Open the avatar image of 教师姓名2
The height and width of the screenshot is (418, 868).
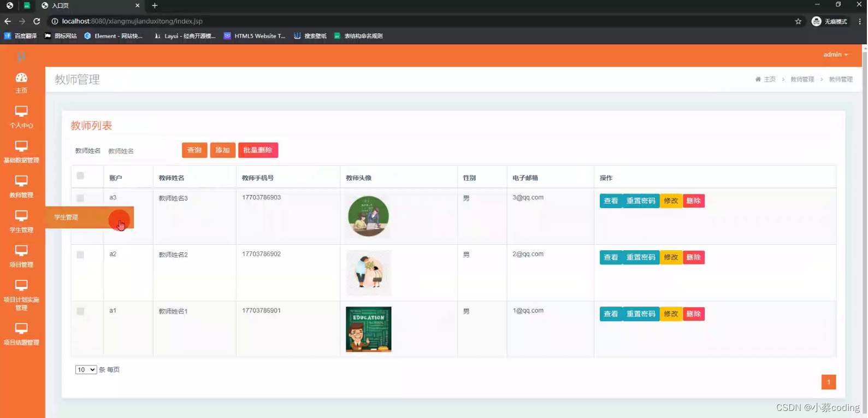click(x=368, y=273)
